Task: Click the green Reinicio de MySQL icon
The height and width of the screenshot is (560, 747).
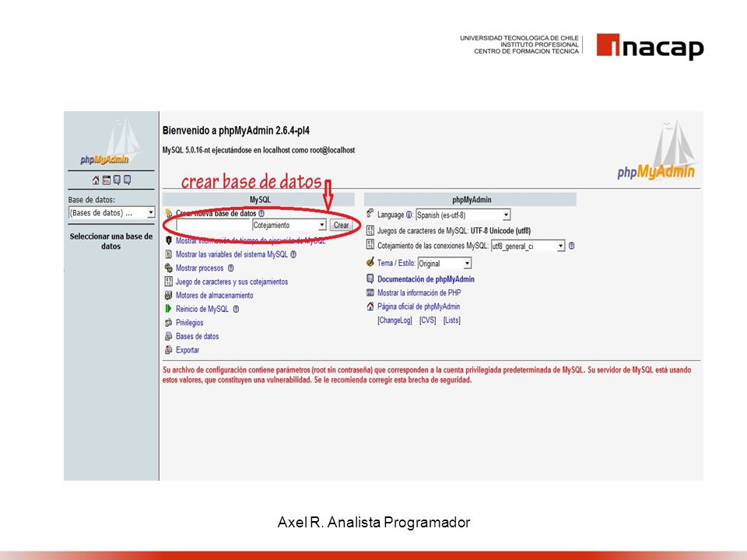Action: 168,309
